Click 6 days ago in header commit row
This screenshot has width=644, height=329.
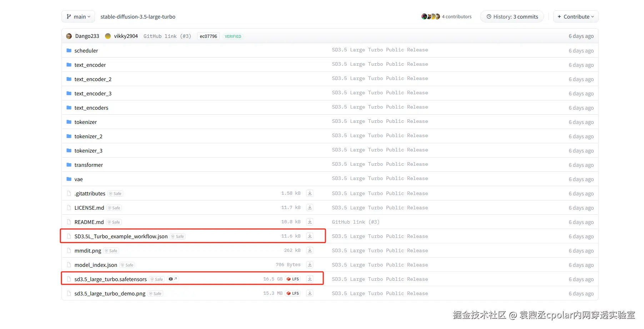[581, 36]
